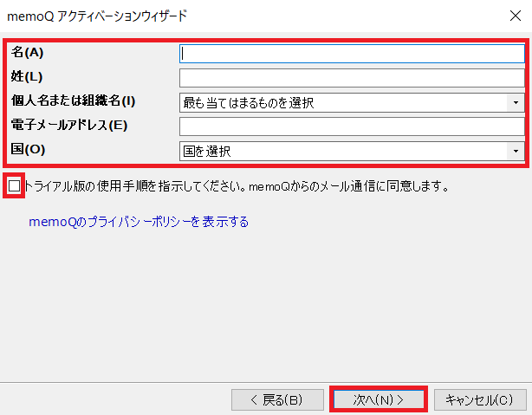Click the 次へ(N) next button
This screenshot has height=415, width=532.
point(378,399)
